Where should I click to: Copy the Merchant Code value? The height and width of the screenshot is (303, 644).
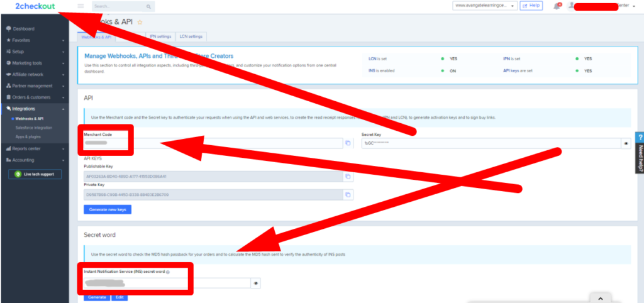click(x=347, y=143)
